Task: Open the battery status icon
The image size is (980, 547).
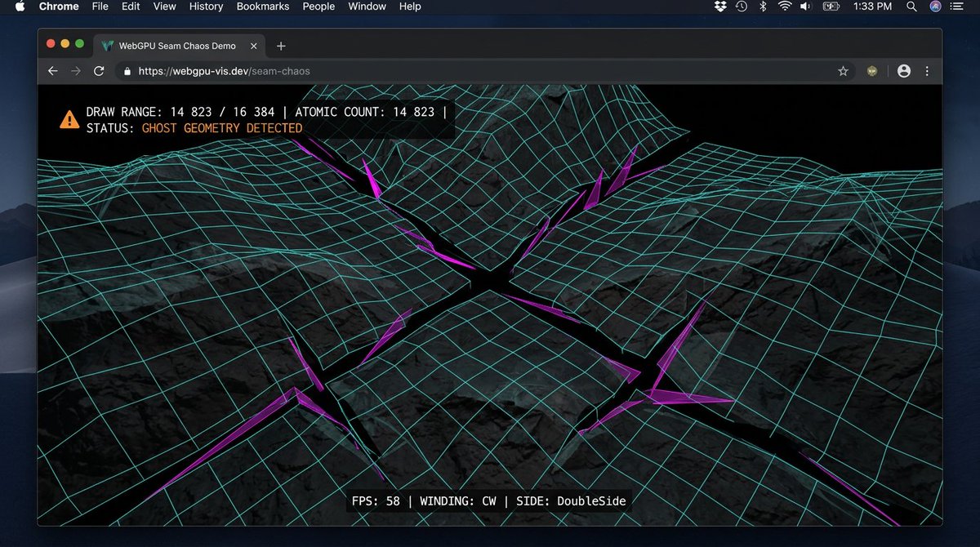Action: coord(831,7)
